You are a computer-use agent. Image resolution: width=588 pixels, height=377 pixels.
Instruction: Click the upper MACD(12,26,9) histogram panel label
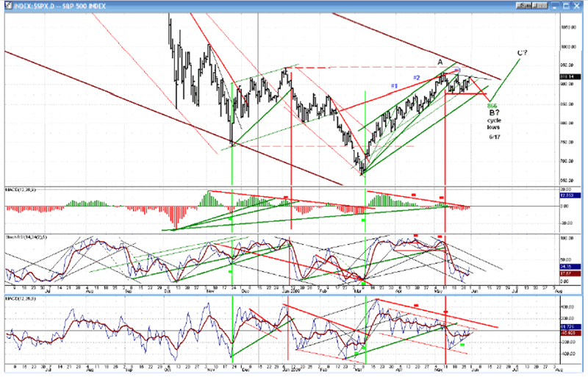(21, 190)
